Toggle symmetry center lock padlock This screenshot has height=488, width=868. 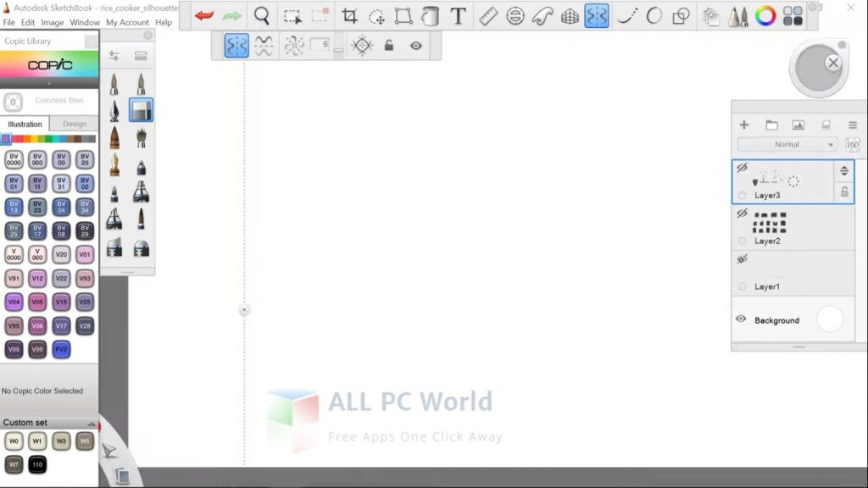(388, 46)
